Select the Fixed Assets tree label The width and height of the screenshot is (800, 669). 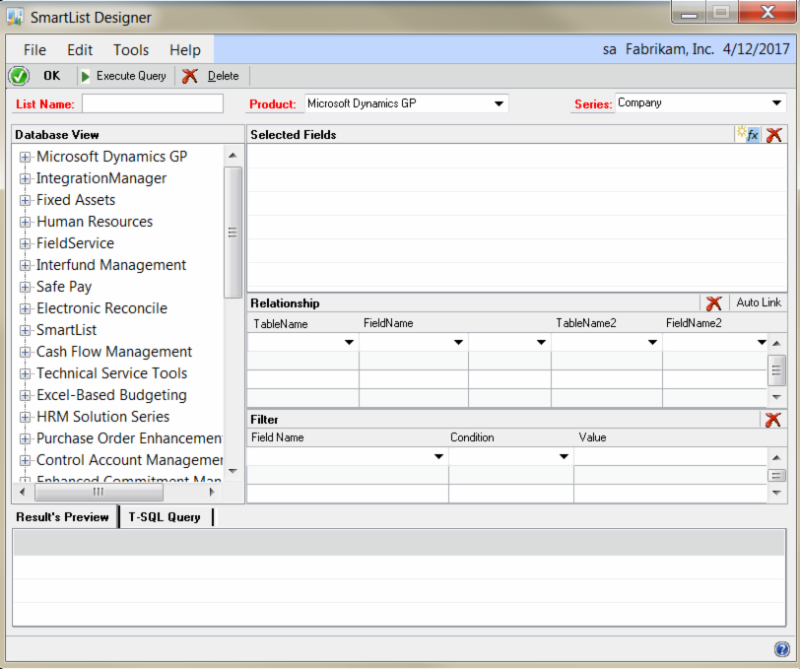pos(76,201)
